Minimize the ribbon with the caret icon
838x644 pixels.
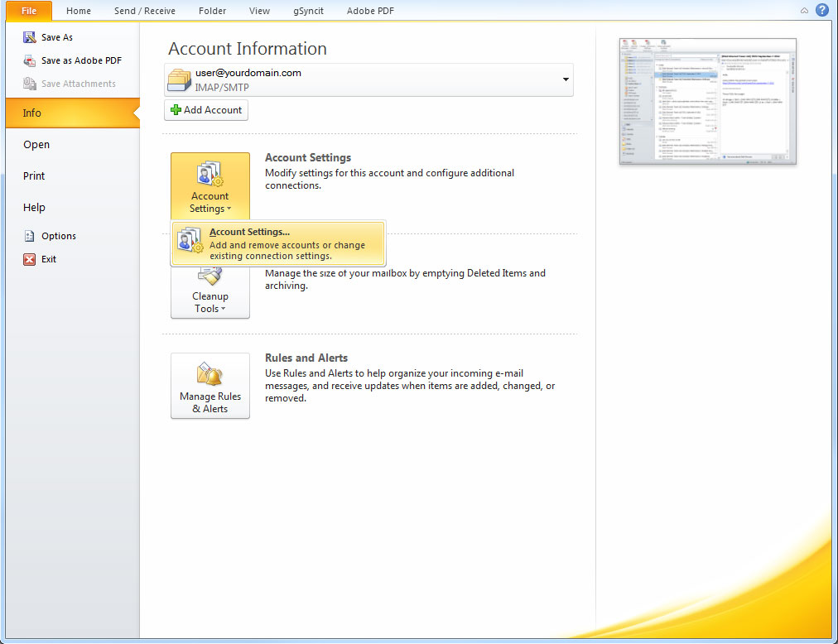(x=804, y=11)
